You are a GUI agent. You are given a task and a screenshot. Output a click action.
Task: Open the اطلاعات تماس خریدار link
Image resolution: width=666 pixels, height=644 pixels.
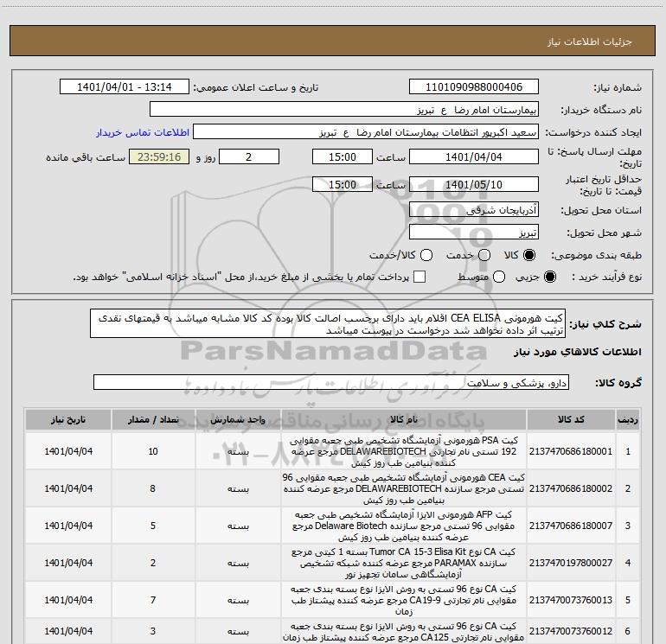(x=143, y=132)
